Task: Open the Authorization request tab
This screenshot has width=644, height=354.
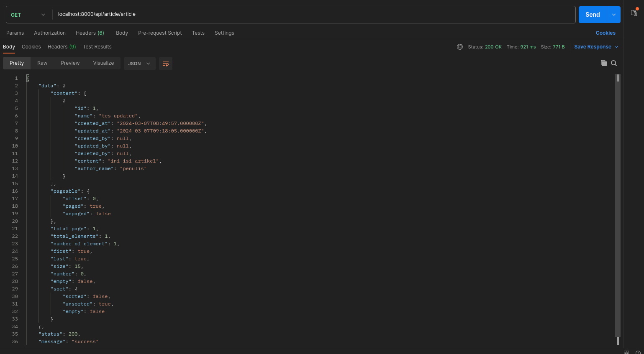Action: (50, 33)
